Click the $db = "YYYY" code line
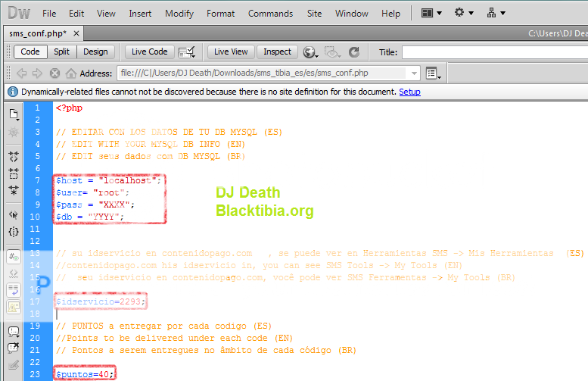588x381 pixels. 90,217
